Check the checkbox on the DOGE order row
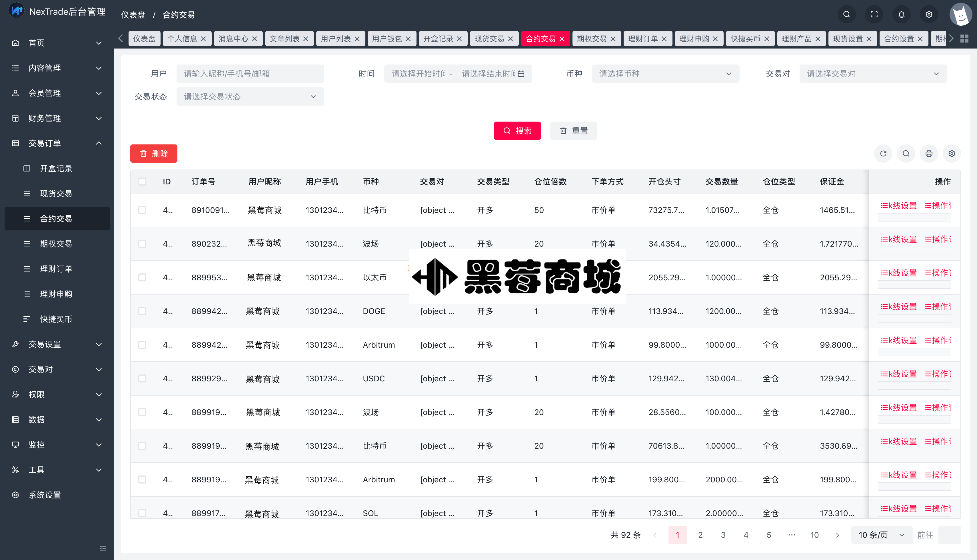Viewport: 977px width, 560px height. pos(143,311)
